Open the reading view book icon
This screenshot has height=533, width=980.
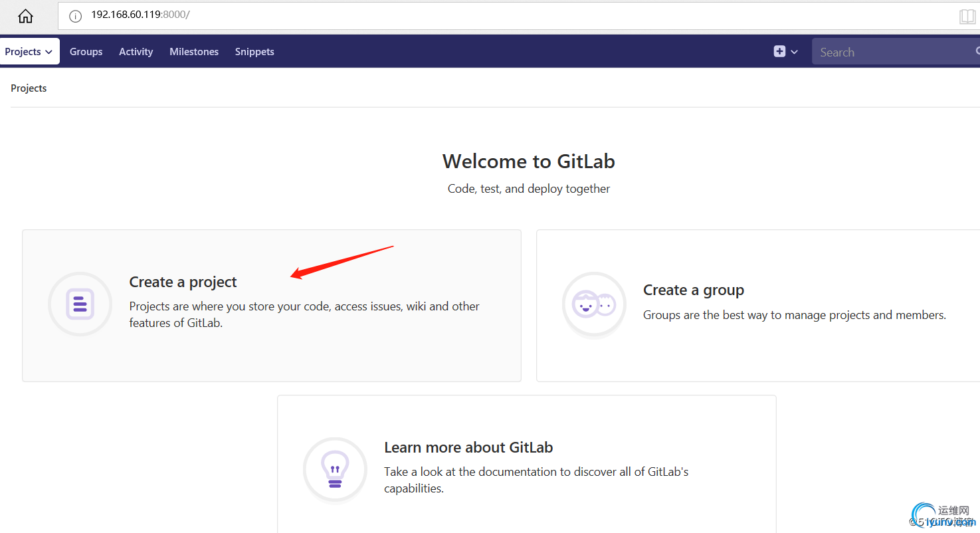967,17
